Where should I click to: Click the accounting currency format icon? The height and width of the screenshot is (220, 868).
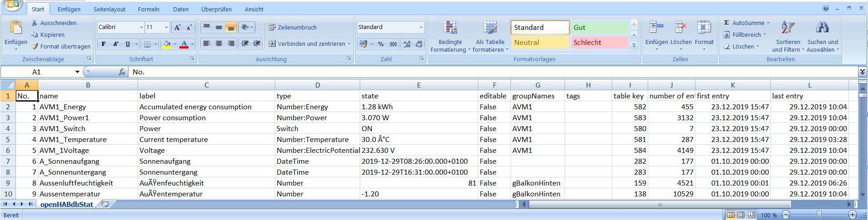[363, 44]
